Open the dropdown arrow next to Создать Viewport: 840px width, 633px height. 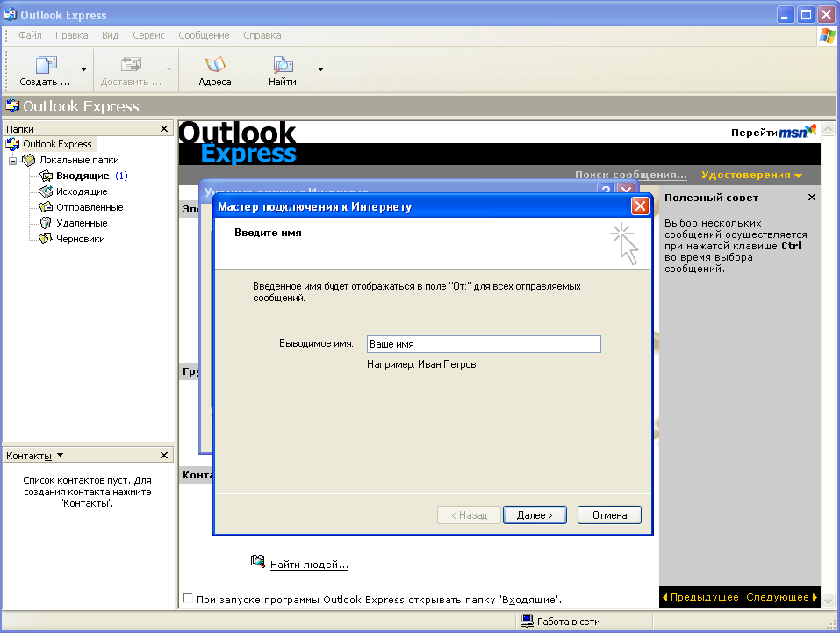tap(83, 69)
